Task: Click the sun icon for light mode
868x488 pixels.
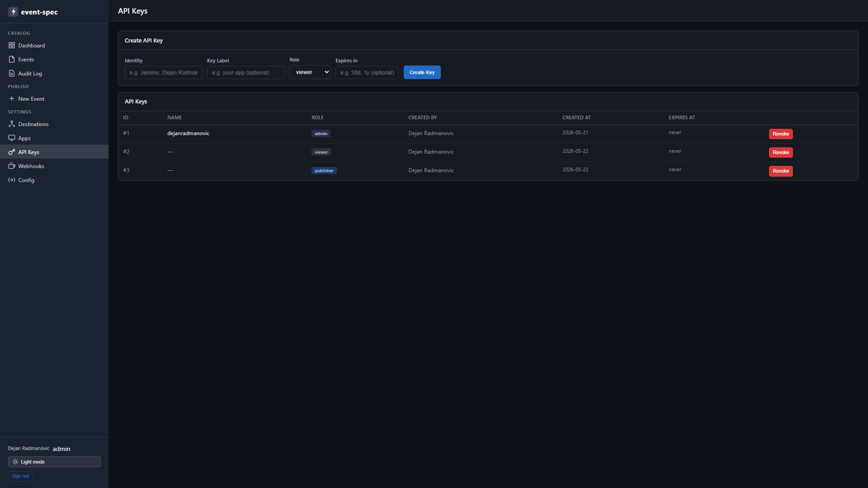Action: (15, 462)
